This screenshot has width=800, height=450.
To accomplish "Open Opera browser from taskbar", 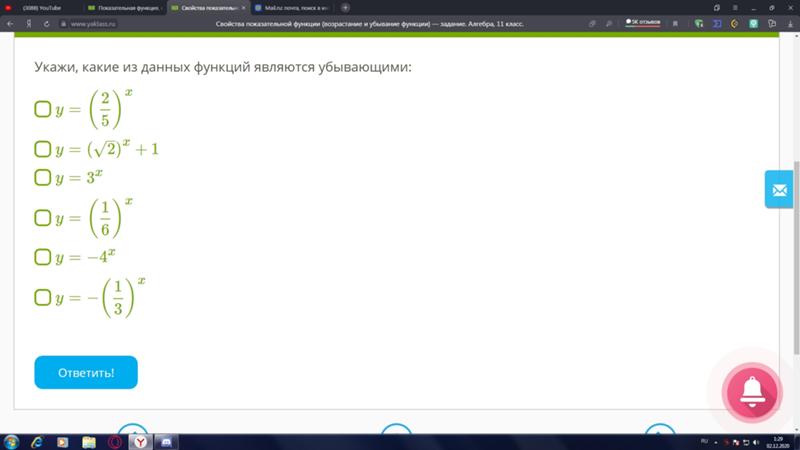I will (115, 442).
